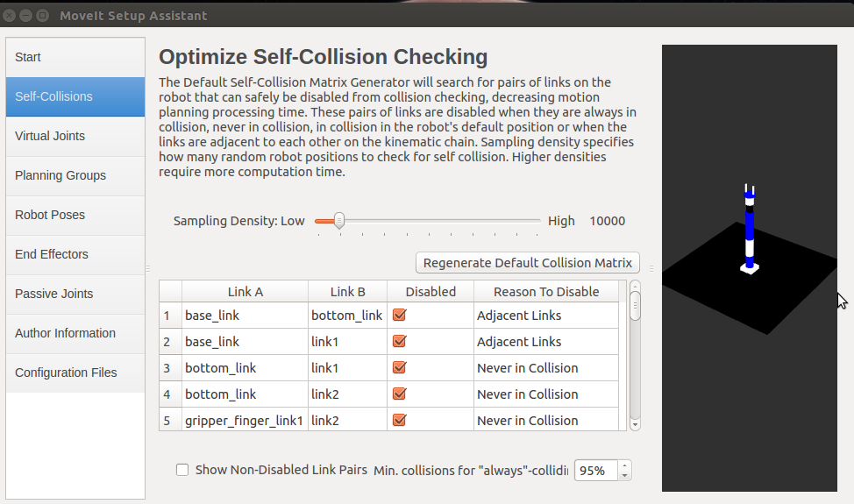854x504 pixels.
Task: Click the collision table scrollbar thumb
Action: (635, 306)
